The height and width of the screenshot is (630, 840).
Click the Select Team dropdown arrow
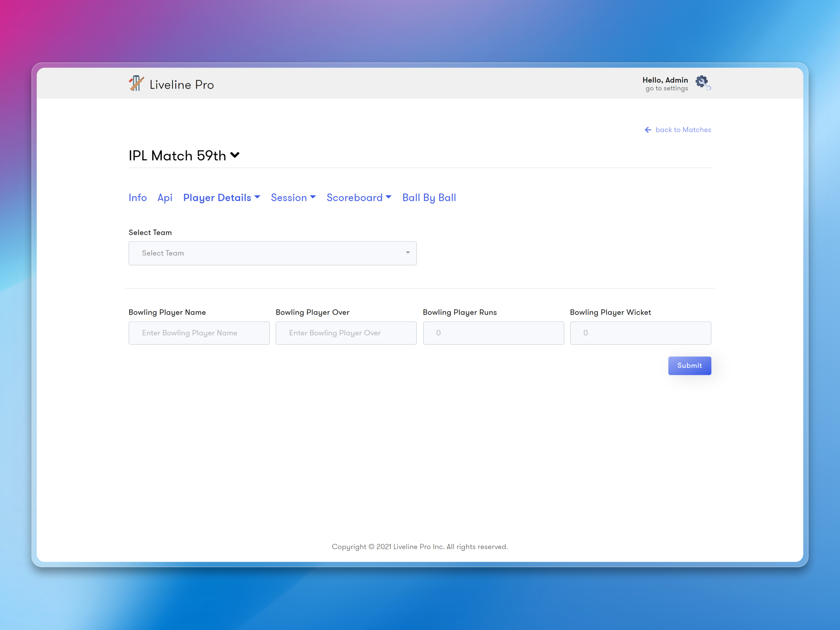point(407,253)
